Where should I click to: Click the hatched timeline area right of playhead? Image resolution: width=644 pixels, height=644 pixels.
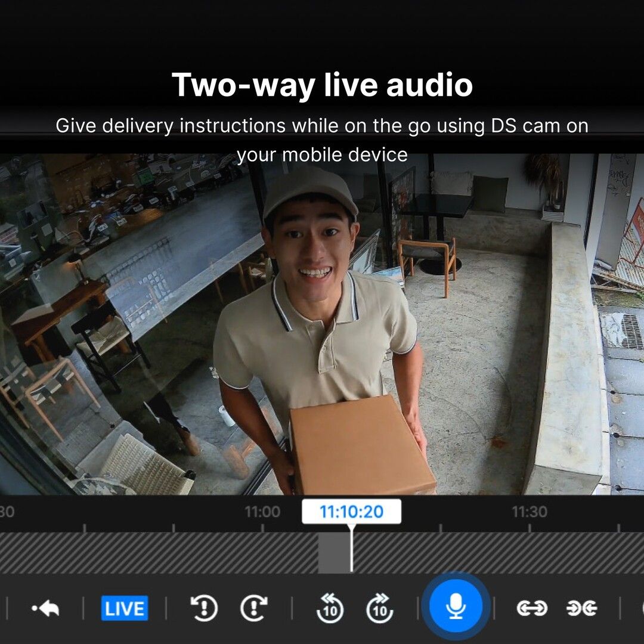[x=489, y=553]
